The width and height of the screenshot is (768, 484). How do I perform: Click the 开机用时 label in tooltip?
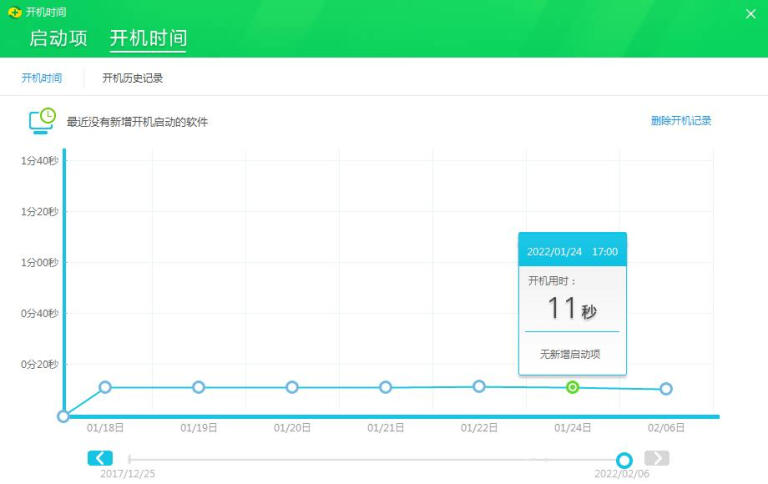552,281
